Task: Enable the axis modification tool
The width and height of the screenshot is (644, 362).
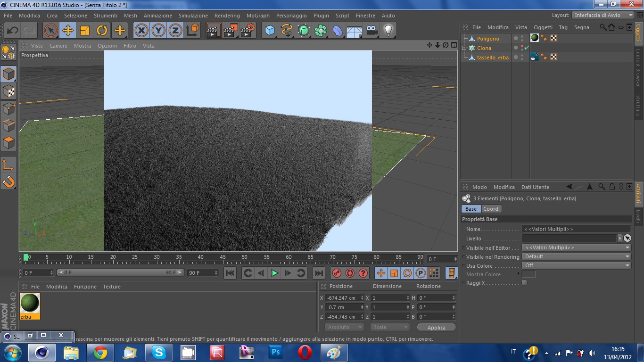Action: [x=9, y=164]
